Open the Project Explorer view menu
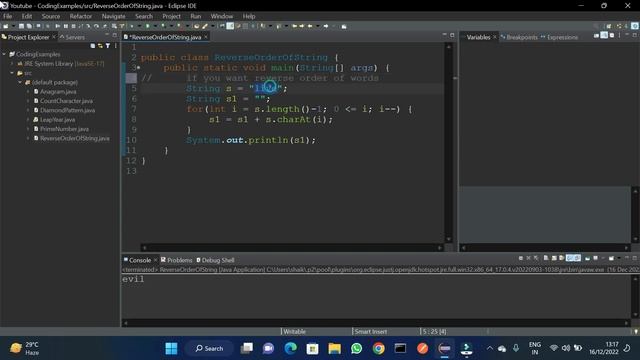 point(116,46)
